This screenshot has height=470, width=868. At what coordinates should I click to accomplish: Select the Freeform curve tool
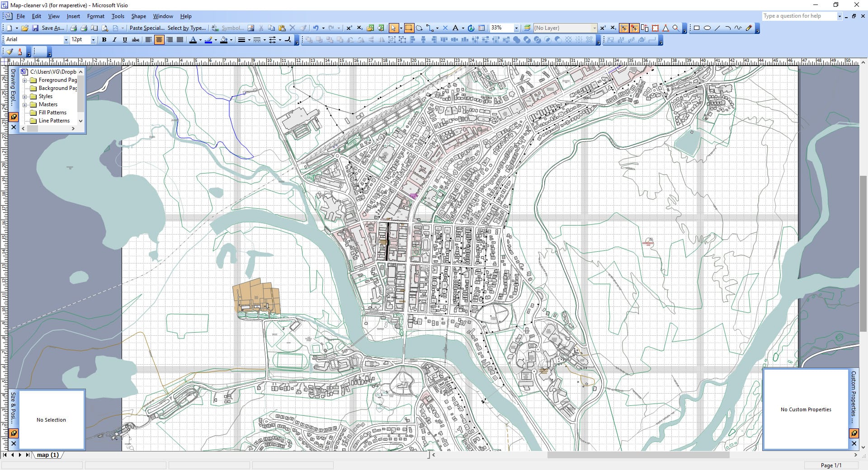click(x=738, y=28)
